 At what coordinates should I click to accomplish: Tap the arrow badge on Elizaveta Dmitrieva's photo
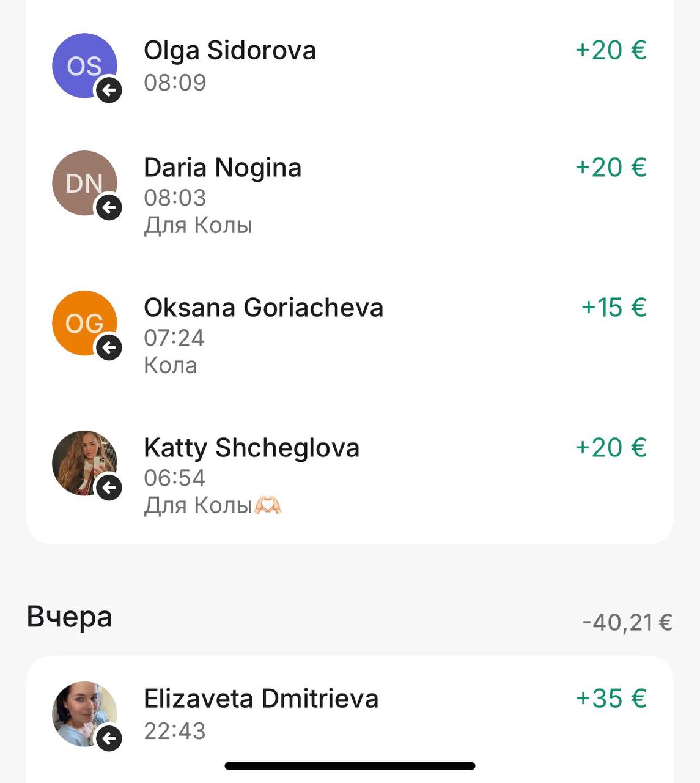click(x=109, y=739)
